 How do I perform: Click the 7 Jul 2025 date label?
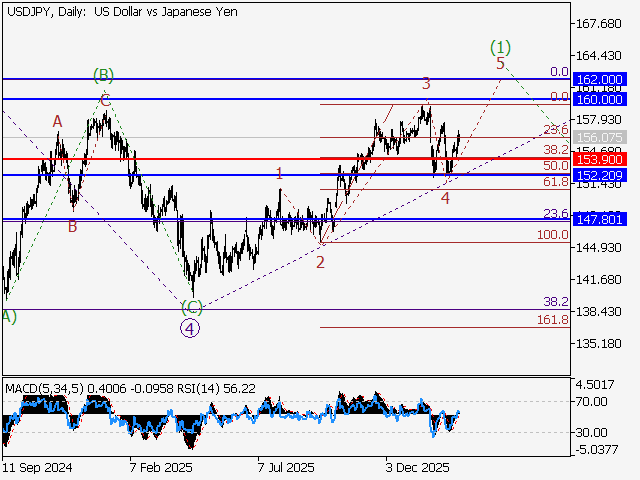286,467
